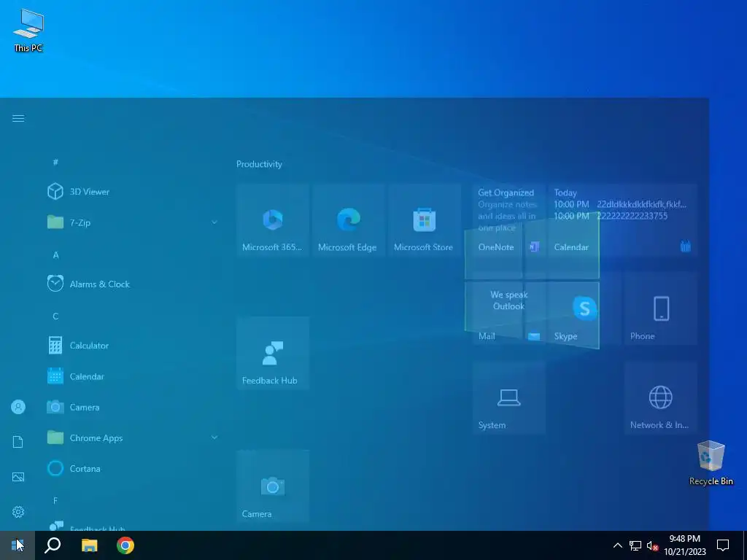This screenshot has height=560, width=747.
Task: Open the OneNote live tile
Action: click(508, 221)
